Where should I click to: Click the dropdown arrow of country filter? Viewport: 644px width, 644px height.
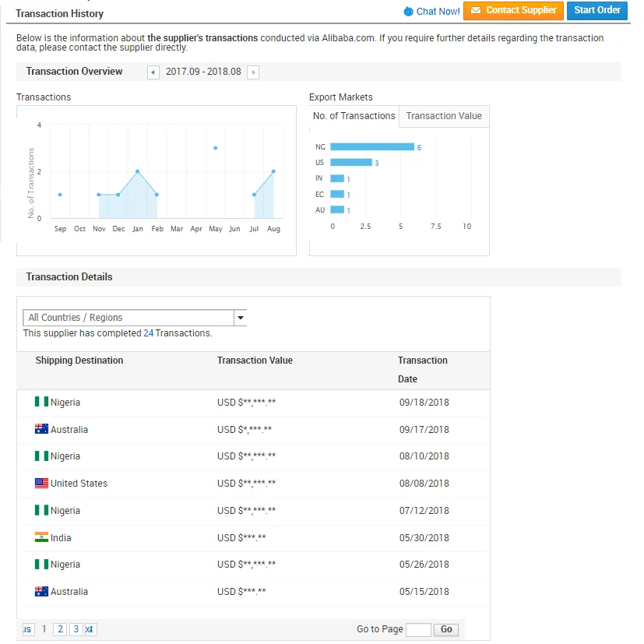pos(241,318)
